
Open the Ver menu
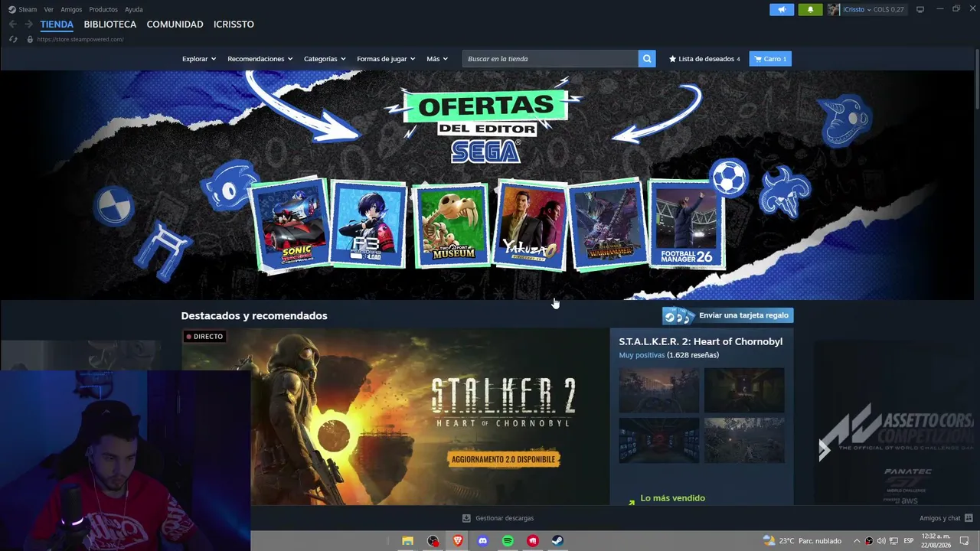(x=49, y=9)
